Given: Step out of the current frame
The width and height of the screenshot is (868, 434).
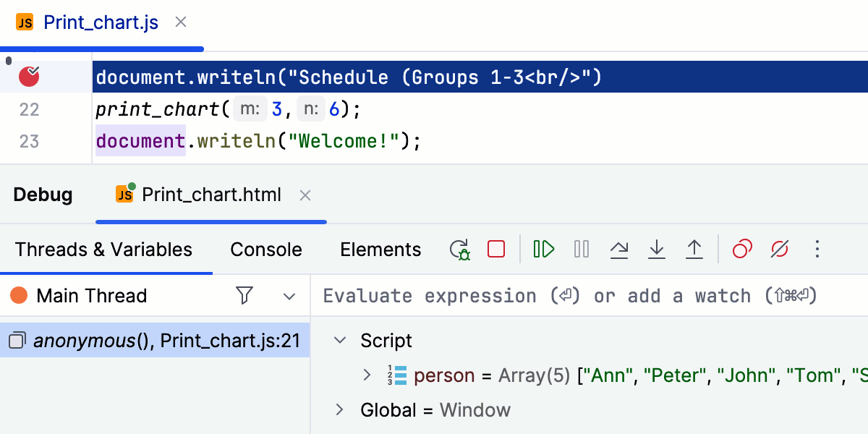Looking at the screenshot, I should (x=694, y=249).
